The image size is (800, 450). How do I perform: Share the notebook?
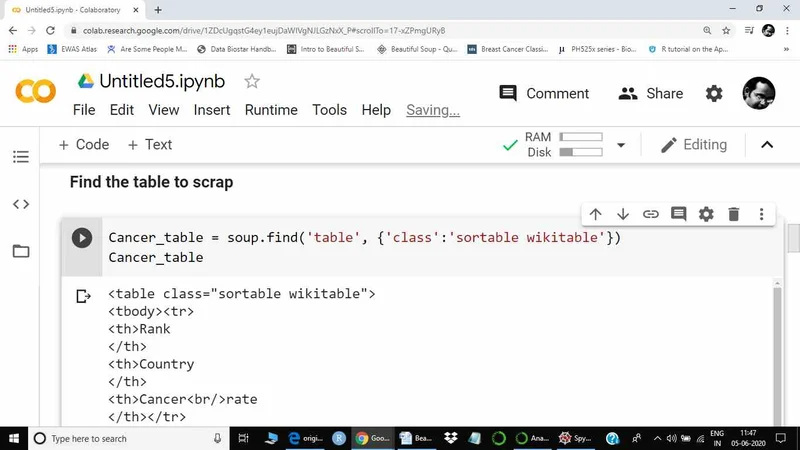[651, 93]
